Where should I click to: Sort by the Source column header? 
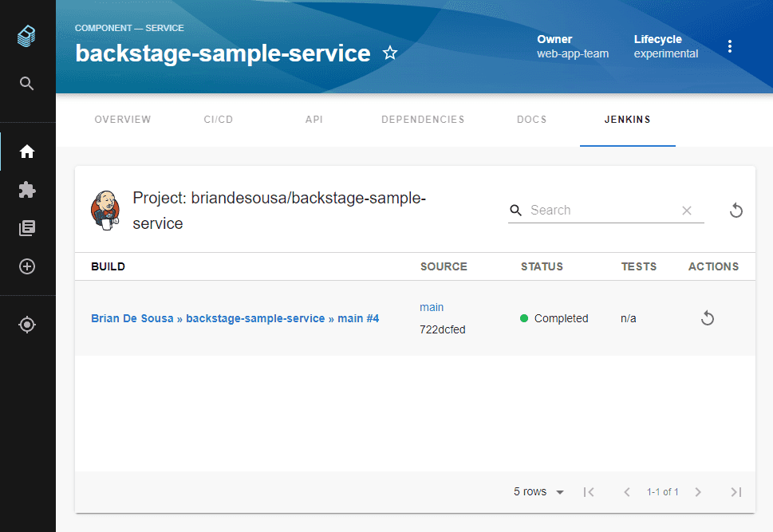click(444, 266)
